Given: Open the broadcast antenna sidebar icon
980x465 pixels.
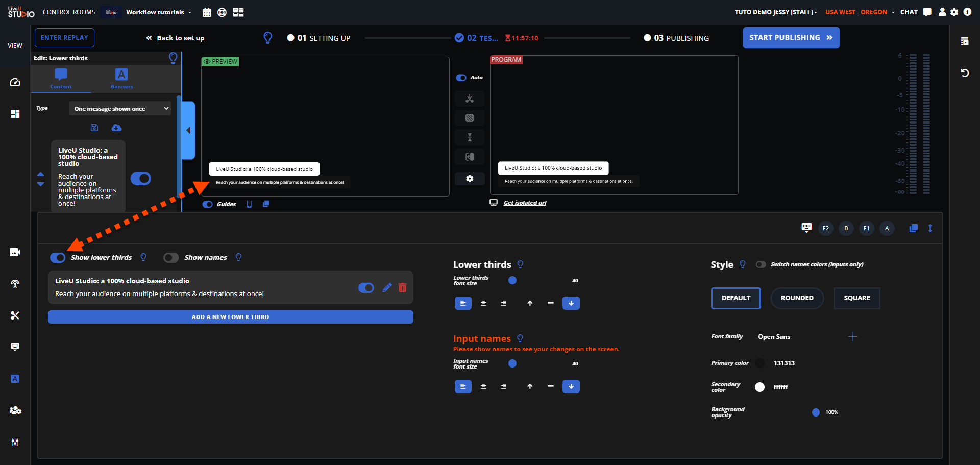Looking at the screenshot, I should coord(15,284).
